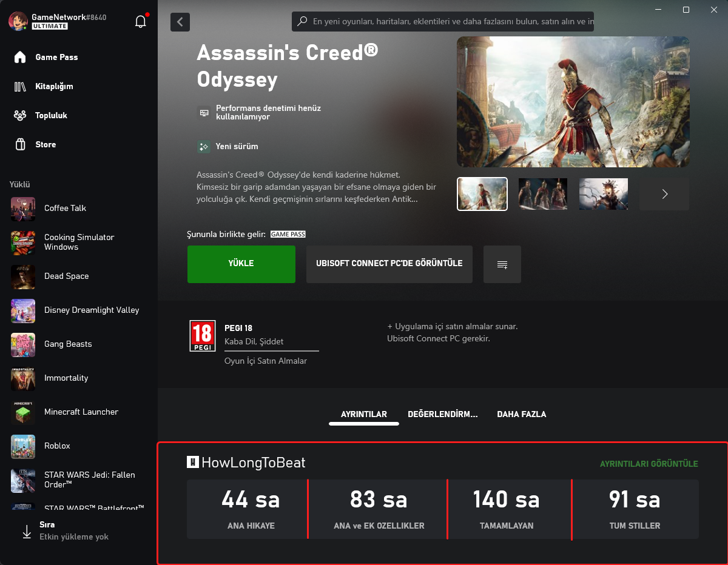Open the notifications bell icon
The image size is (728, 565).
(x=141, y=22)
